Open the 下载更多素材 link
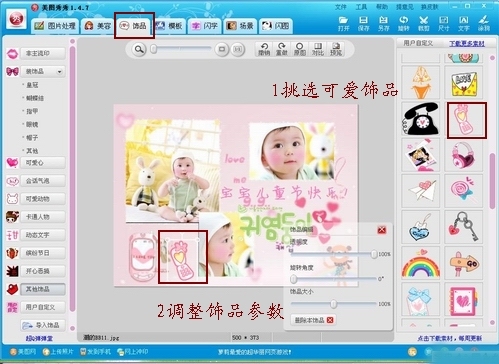The height and width of the screenshot is (364, 499). (467, 43)
